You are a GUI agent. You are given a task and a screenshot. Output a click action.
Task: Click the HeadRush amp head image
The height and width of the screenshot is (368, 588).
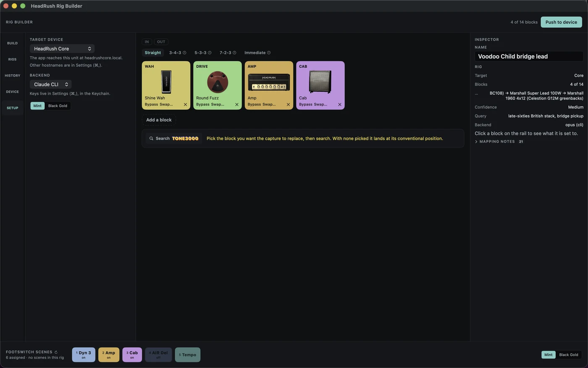coord(269,82)
